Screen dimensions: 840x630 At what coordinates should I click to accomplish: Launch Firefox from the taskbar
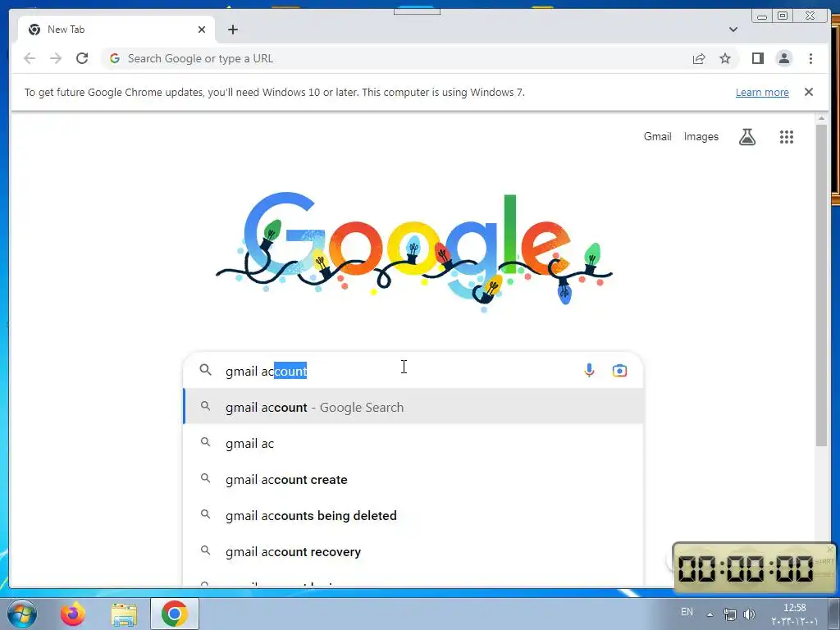click(x=72, y=614)
